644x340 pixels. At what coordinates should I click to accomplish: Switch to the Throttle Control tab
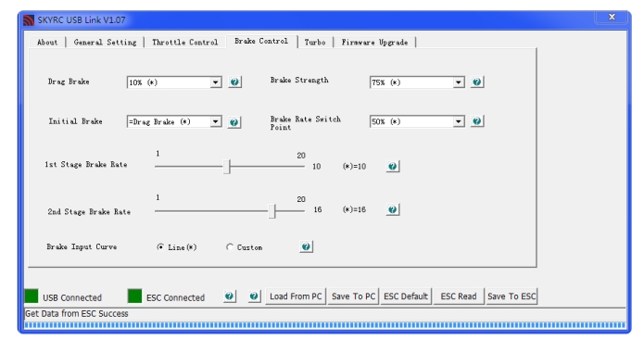(x=184, y=43)
